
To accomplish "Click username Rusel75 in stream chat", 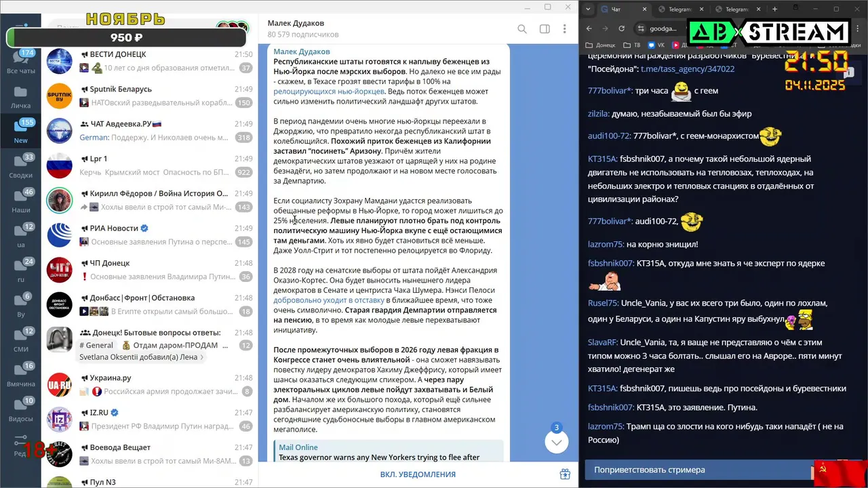I will 602,303.
